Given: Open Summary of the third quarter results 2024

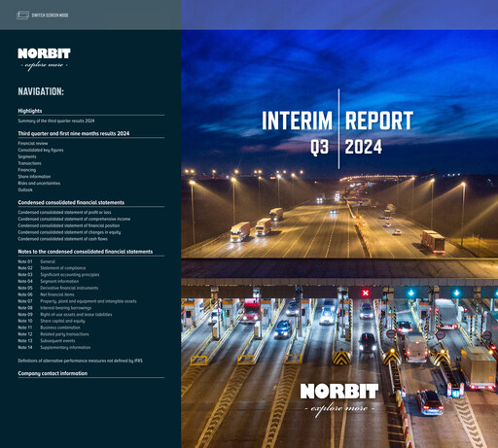Looking at the screenshot, I should tap(56, 121).
